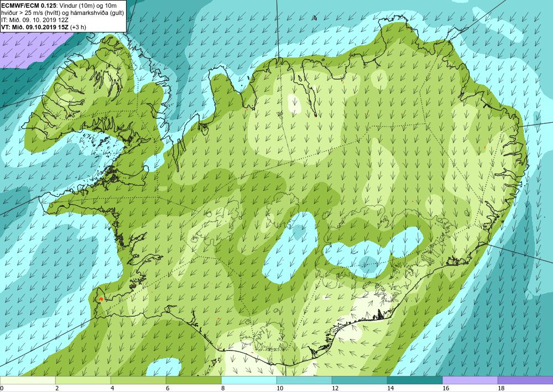Click the "6" scale label
The height and width of the screenshot is (392, 553).
[x=168, y=388]
